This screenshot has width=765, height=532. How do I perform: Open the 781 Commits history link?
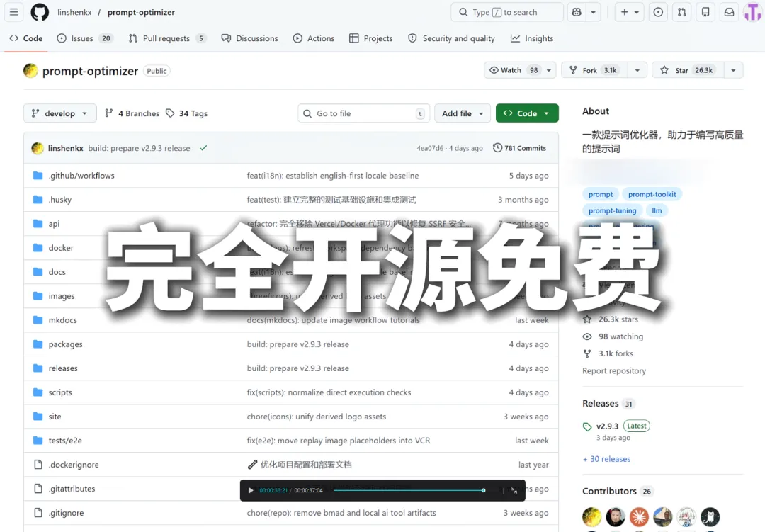(520, 148)
